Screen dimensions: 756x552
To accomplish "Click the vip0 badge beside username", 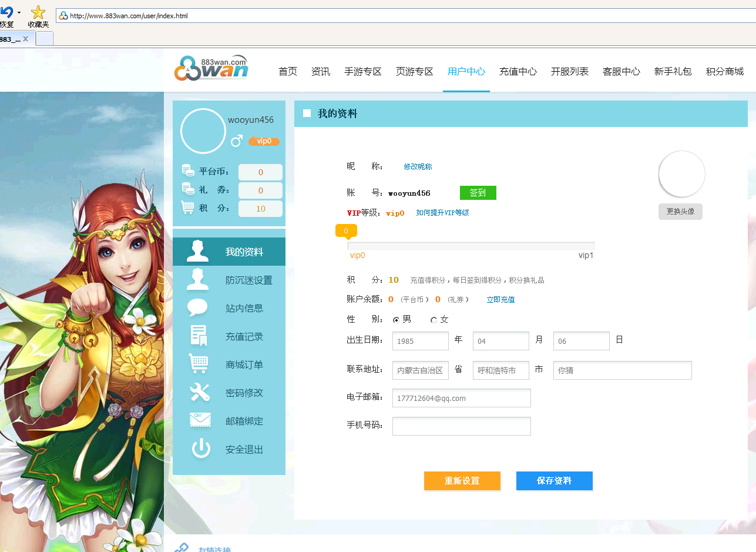I will 264,141.
